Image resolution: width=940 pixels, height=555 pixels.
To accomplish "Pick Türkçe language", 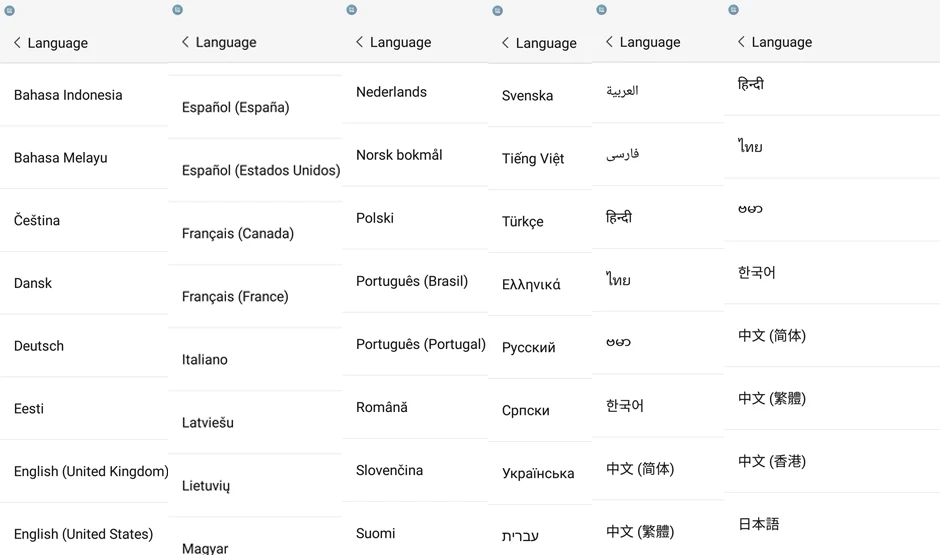I will point(540,221).
